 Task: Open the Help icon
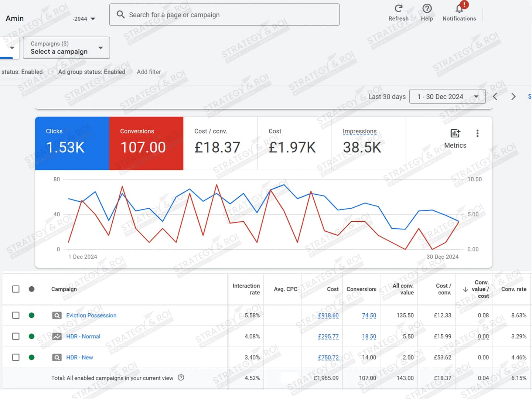click(427, 9)
